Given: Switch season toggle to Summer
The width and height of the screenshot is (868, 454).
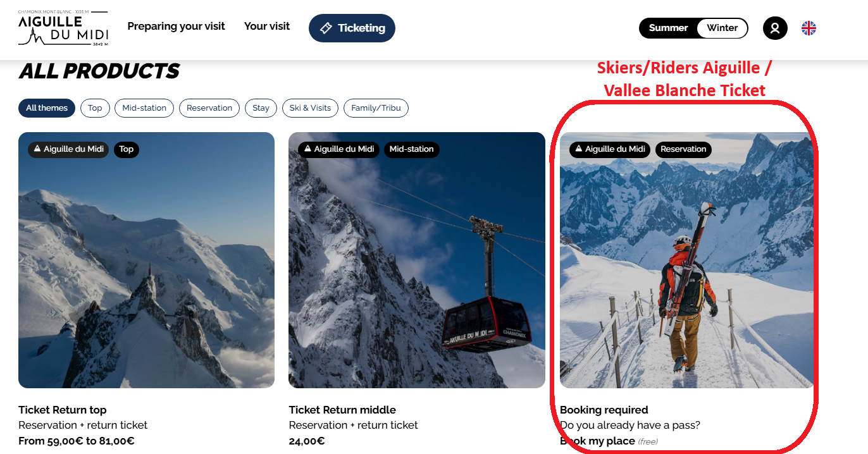Looking at the screenshot, I should point(668,28).
